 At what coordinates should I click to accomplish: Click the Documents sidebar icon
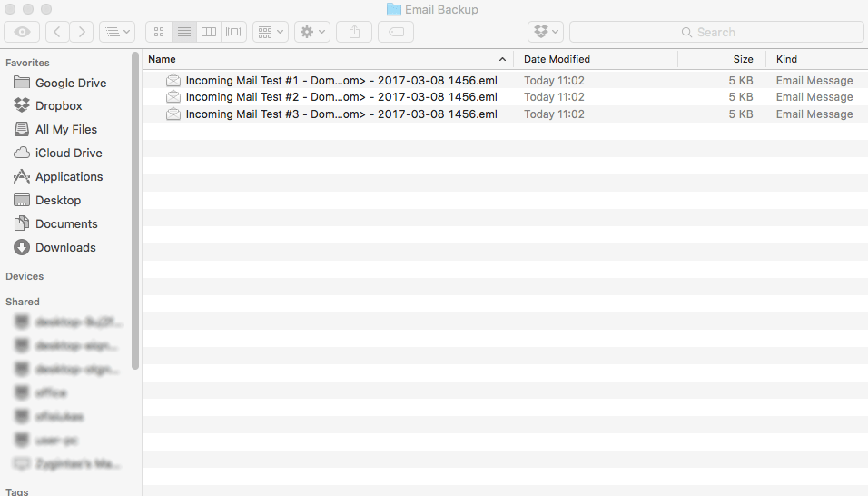point(22,223)
